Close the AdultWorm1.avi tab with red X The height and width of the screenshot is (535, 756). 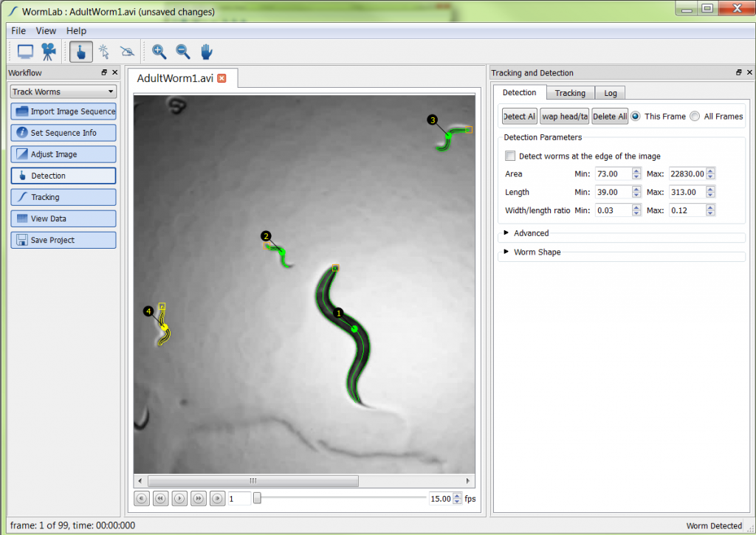click(221, 78)
